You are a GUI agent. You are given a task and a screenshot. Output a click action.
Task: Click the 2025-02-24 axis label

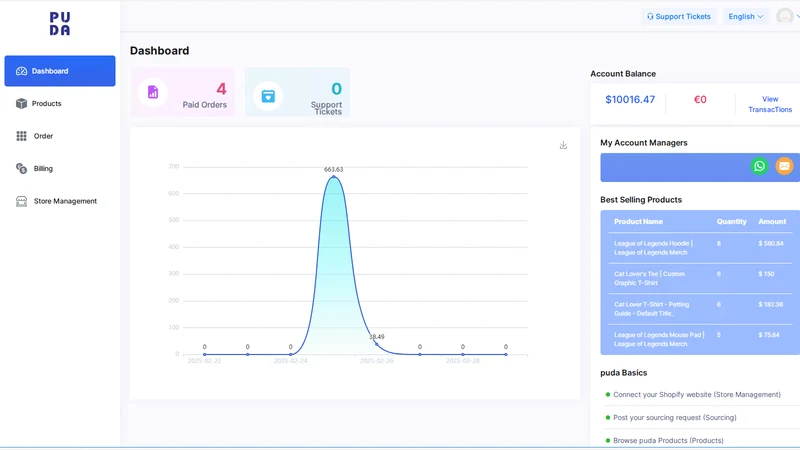point(290,361)
